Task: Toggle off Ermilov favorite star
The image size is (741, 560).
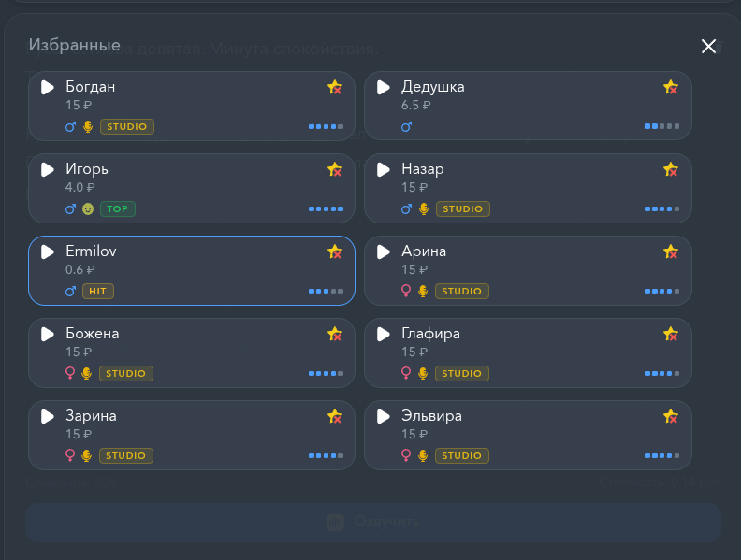Action: [x=335, y=251]
